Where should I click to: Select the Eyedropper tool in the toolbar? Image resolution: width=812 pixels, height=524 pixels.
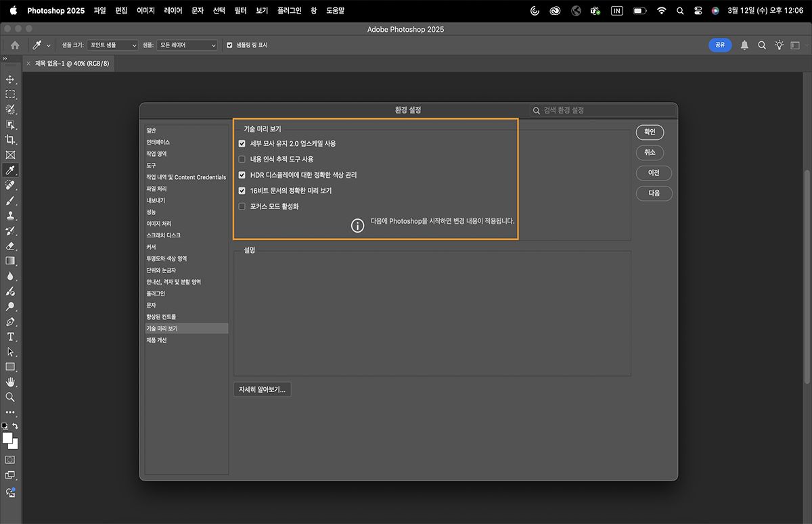click(x=10, y=170)
